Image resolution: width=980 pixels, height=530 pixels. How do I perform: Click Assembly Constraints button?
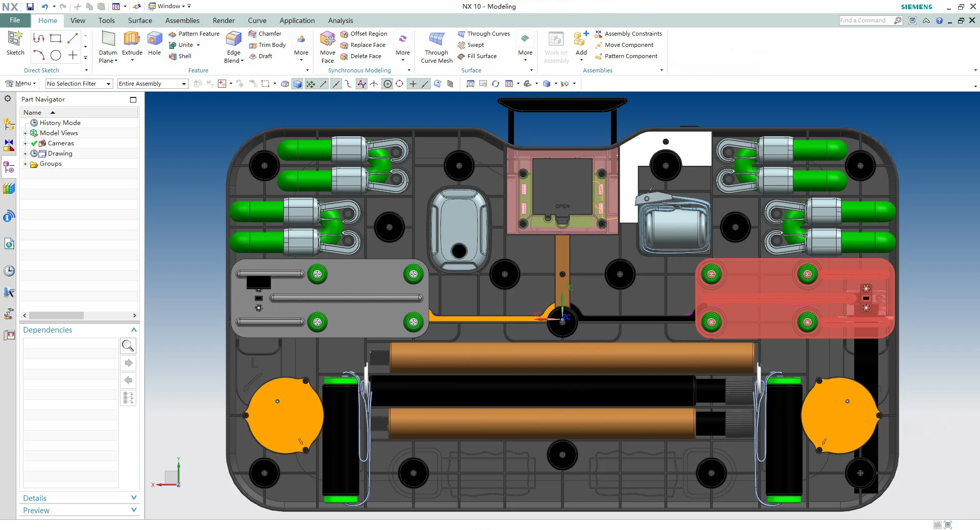(628, 34)
